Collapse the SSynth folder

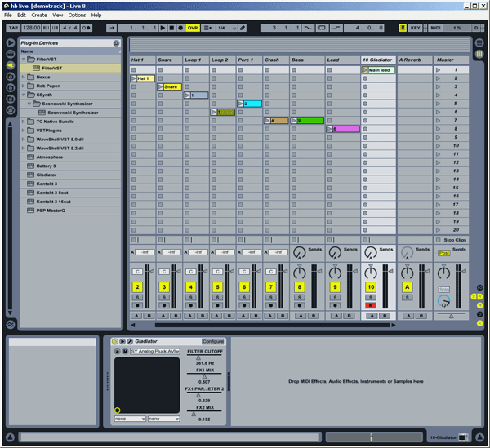tap(23, 95)
